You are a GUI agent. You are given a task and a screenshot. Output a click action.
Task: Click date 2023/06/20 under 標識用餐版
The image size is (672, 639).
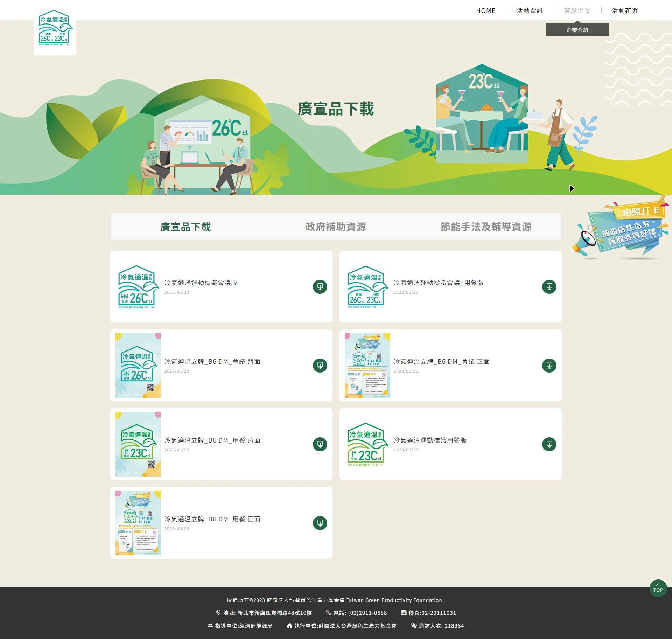click(x=406, y=450)
